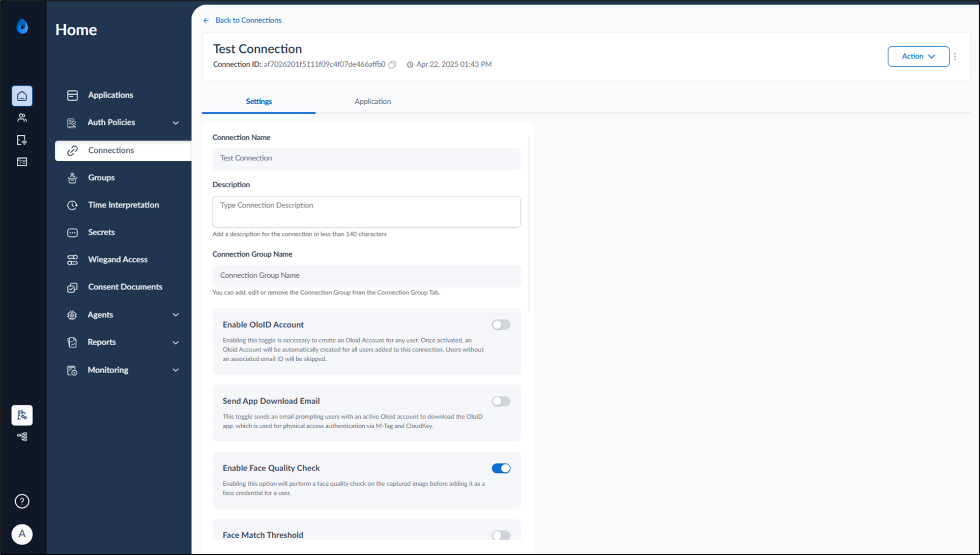Open the user avatar 'A' menu

click(x=22, y=534)
